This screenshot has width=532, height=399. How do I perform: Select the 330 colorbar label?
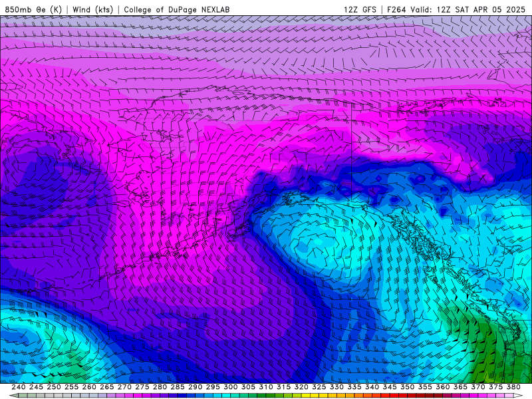pyautogui.click(x=336, y=387)
